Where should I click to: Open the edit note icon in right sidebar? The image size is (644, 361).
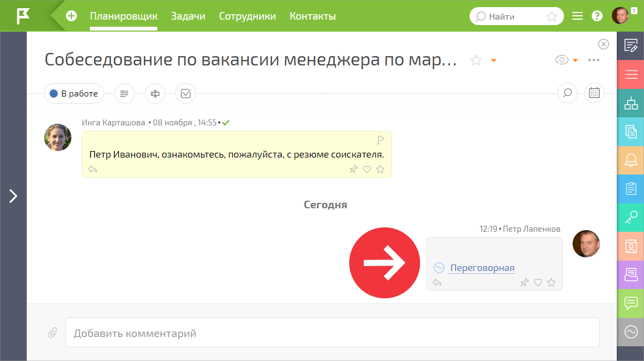(x=630, y=46)
